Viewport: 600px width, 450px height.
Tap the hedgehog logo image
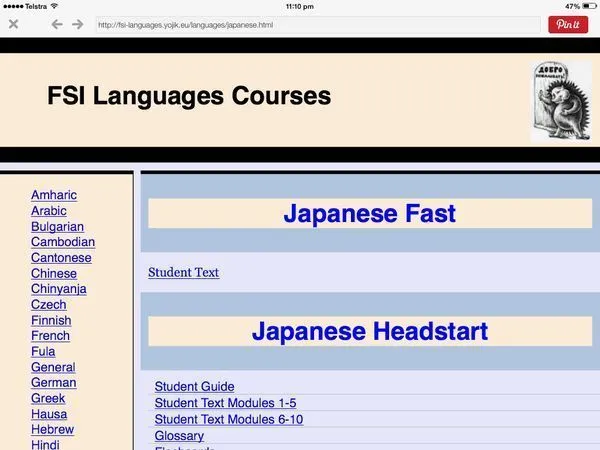(x=561, y=101)
